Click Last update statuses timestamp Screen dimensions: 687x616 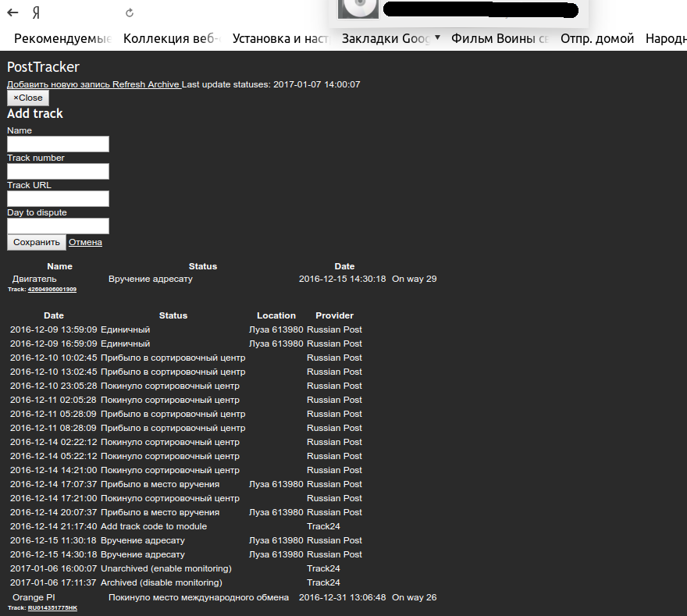click(317, 84)
